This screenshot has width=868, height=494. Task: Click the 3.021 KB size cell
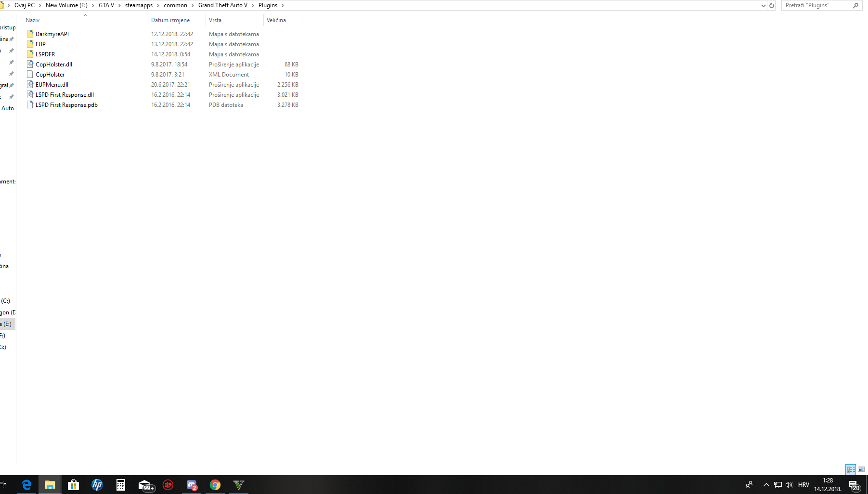(x=287, y=95)
